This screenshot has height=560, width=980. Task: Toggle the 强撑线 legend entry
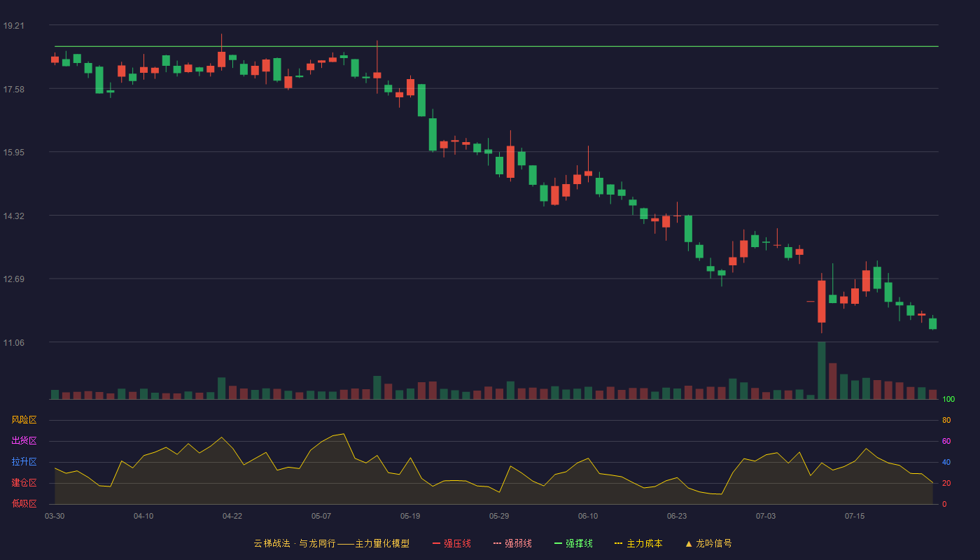coord(573,543)
